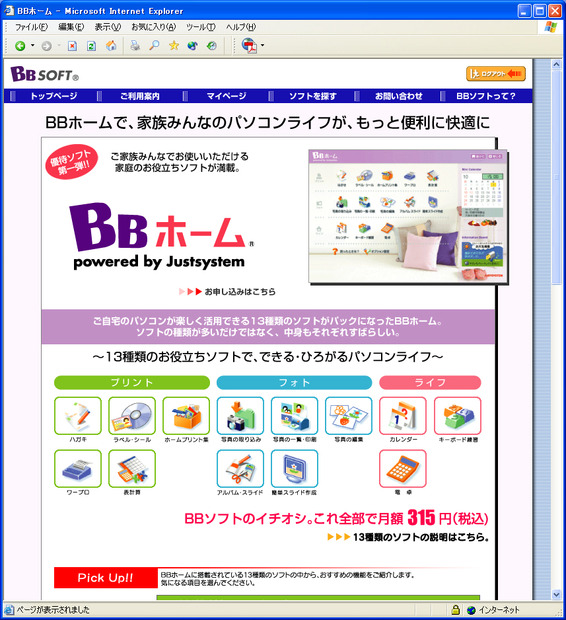Click the 写真の取り込み camera icon

[x=240, y=416]
